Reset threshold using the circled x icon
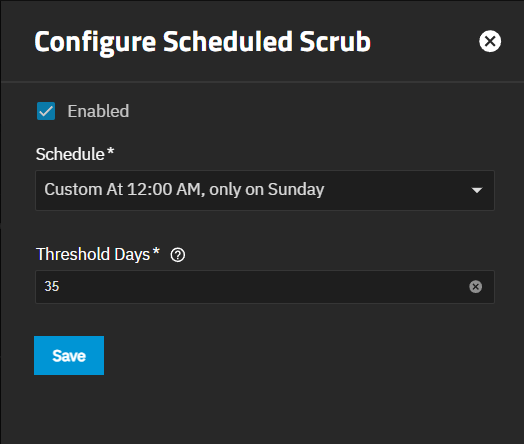The image size is (524, 444). [x=476, y=287]
